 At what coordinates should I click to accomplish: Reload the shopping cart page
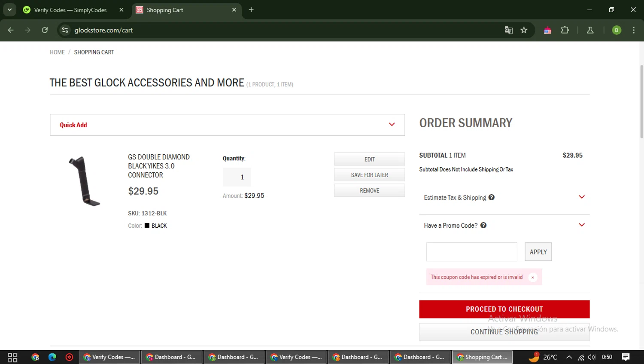45,30
